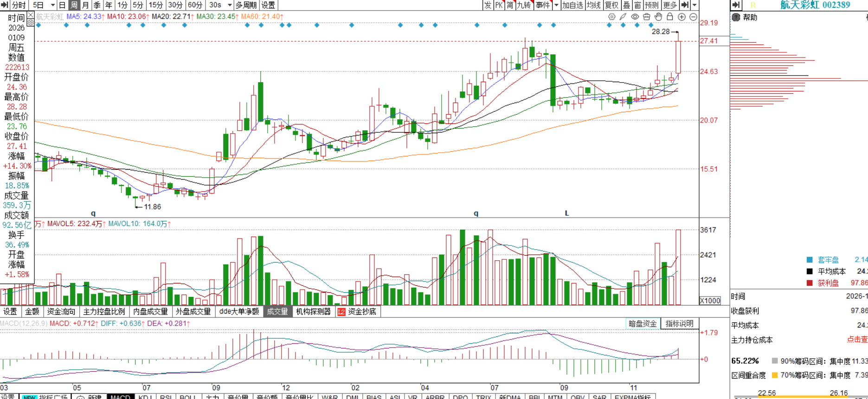This screenshot has width=868, height=399.
Task: Click the 发 post button
Action: tap(488, 5)
